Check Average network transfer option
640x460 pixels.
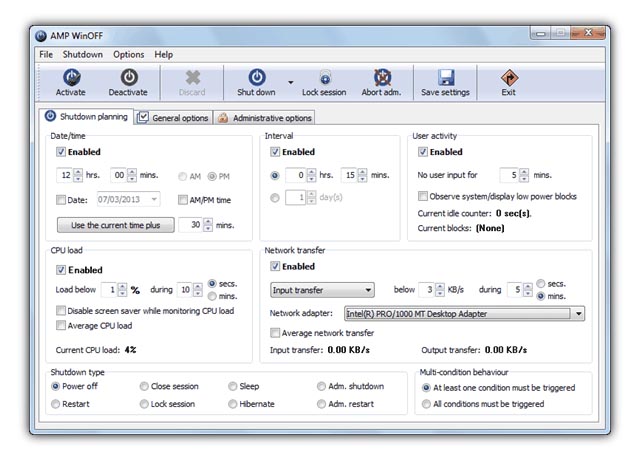(275, 333)
